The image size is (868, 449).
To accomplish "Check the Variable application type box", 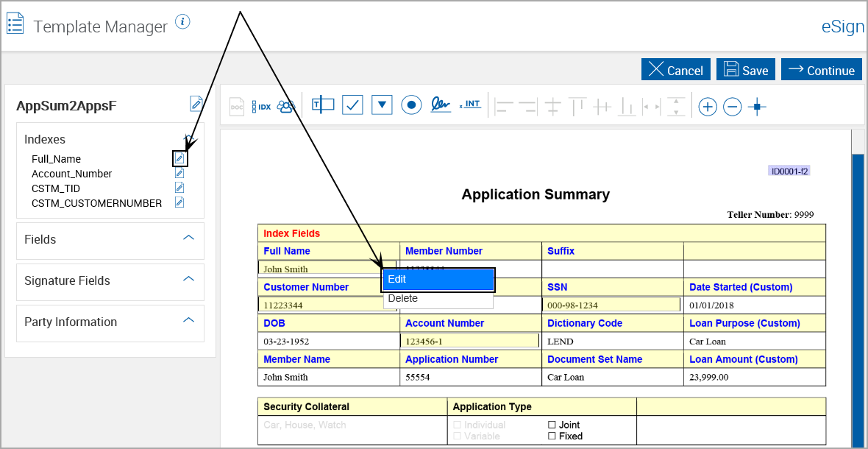I will [x=458, y=436].
